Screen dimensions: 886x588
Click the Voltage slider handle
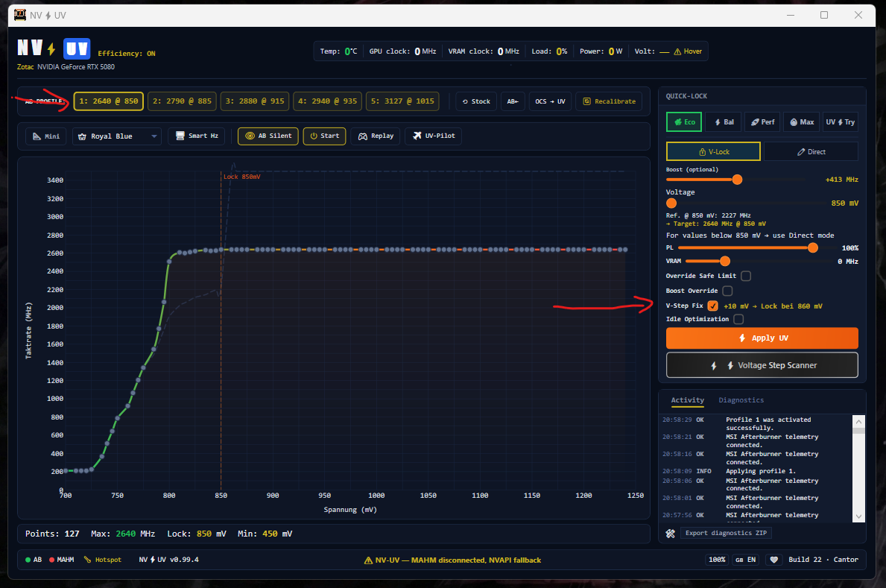pos(671,203)
